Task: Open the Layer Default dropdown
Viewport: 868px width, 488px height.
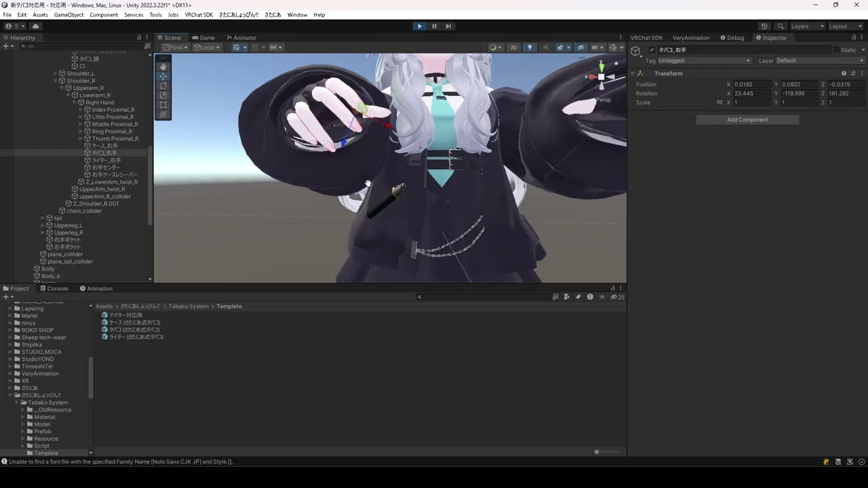Action: (821, 60)
